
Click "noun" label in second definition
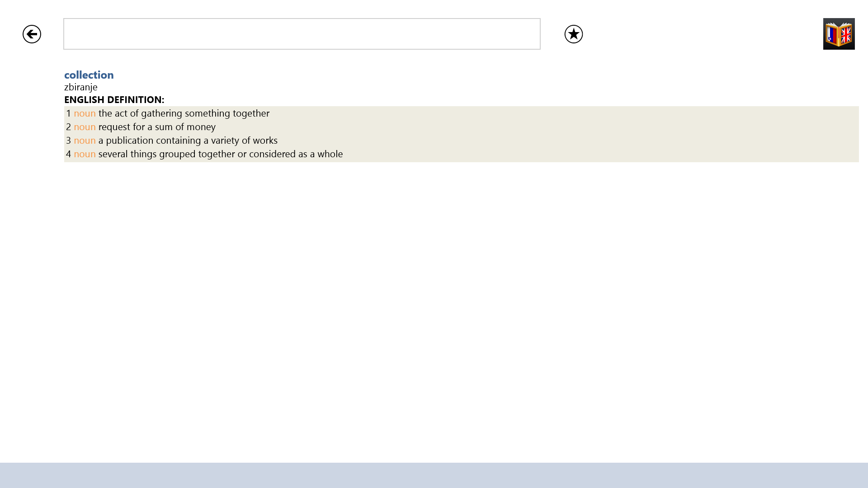click(85, 127)
